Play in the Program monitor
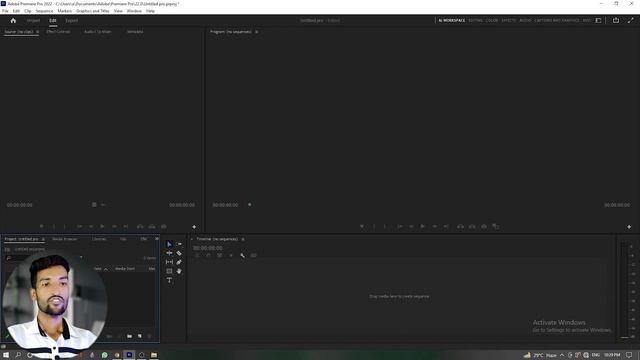Image resolution: width=640 pixels, height=360 pixels. (x=423, y=227)
